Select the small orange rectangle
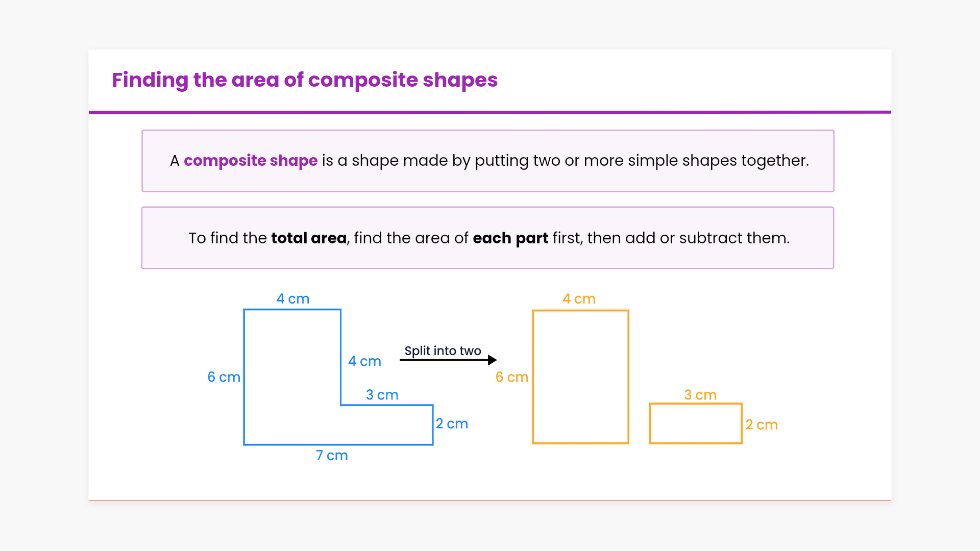This screenshot has width=980, height=551. (x=695, y=424)
